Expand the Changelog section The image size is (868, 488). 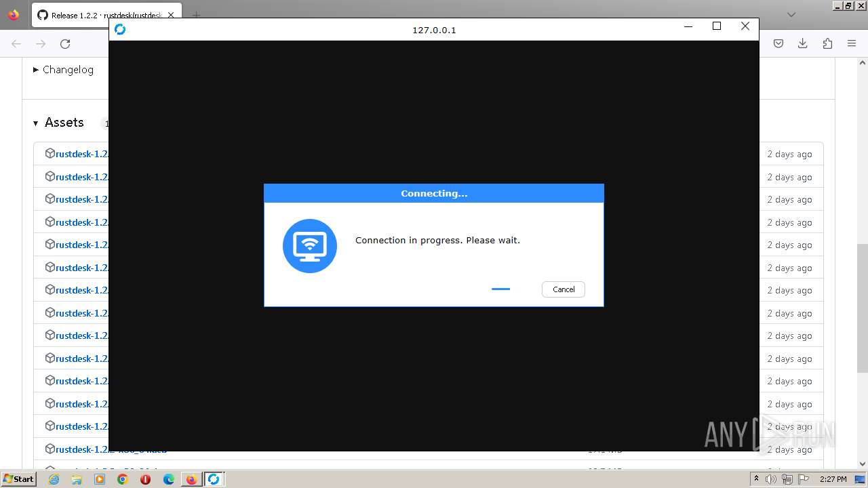pos(63,70)
